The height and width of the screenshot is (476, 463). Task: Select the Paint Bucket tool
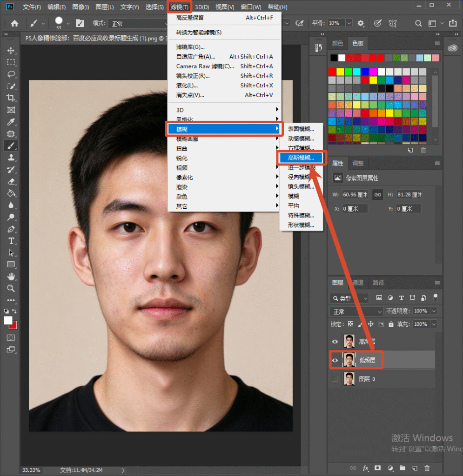[x=11, y=193]
